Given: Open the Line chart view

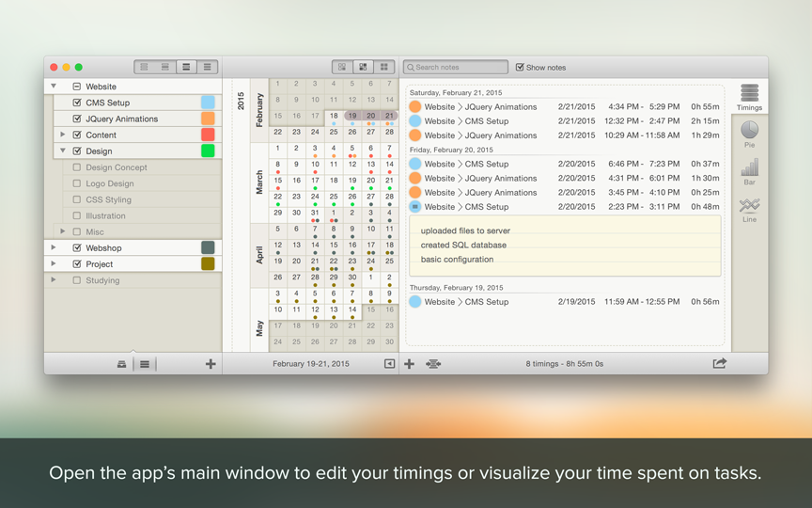Looking at the screenshot, I should point(749,210).
